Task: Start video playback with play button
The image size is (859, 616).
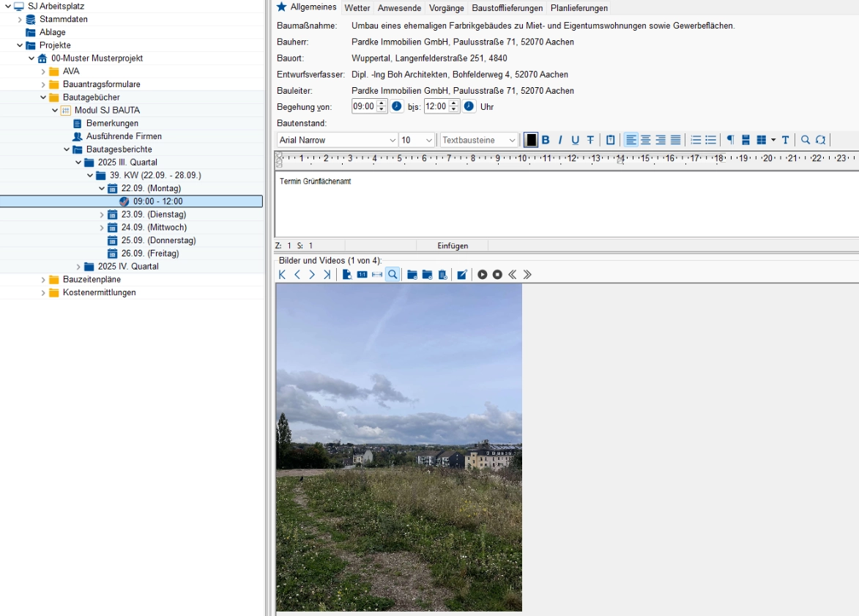Action: pyautogui.click(x=483, y=275)
